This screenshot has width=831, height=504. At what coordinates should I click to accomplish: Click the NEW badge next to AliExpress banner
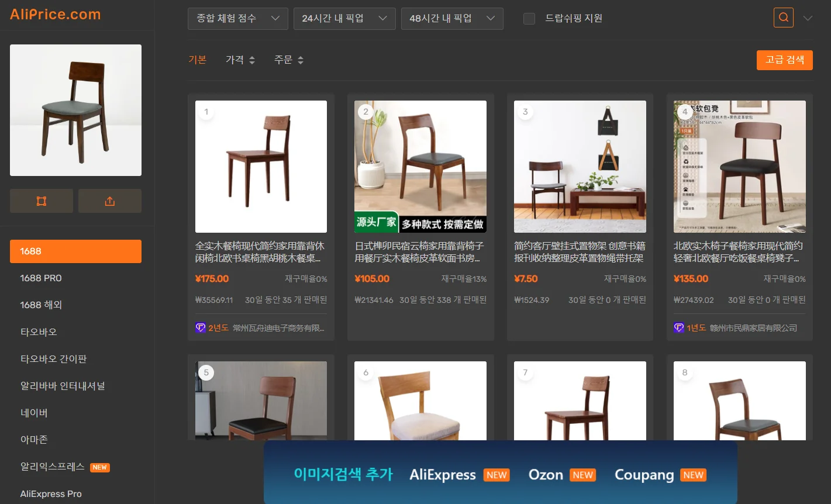click(496, 475)
